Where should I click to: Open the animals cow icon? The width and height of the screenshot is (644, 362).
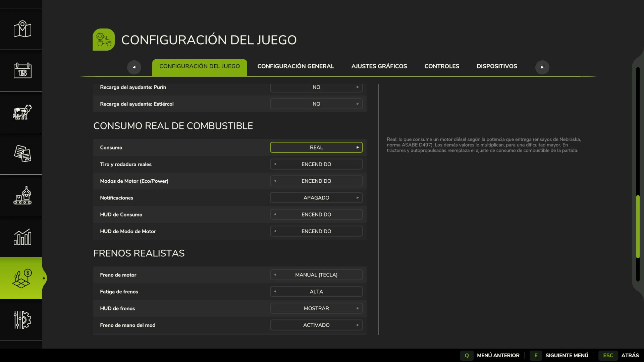[x=22, y=112]
